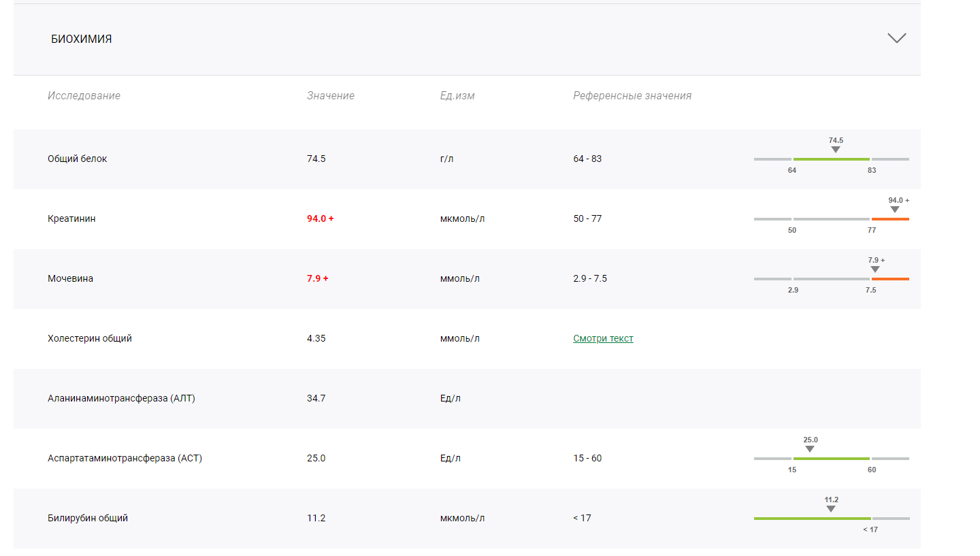Click the 74.5 triangle marker on the Общий белок scale
This screenshot has height=556, width=980.
(836, 150)
